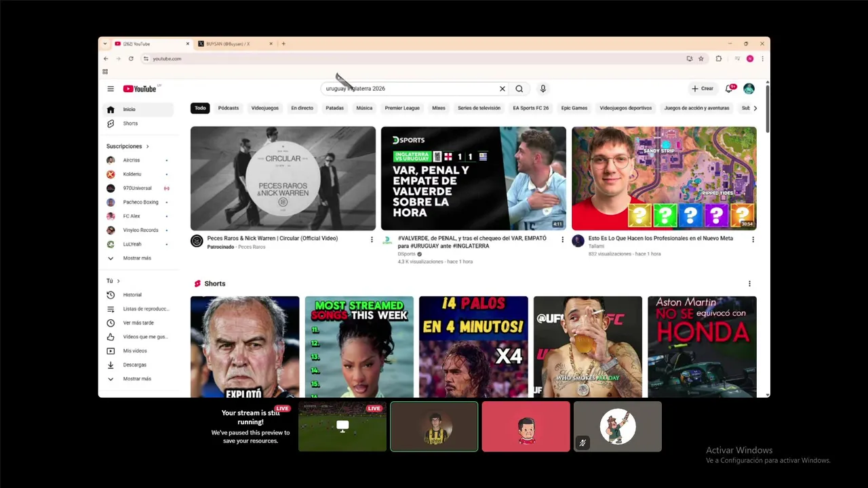Play the Fortnite Nuevo Meta thumbnail
Image resolution: width=868 pixels, height=488 pixels.
point(664,178)
